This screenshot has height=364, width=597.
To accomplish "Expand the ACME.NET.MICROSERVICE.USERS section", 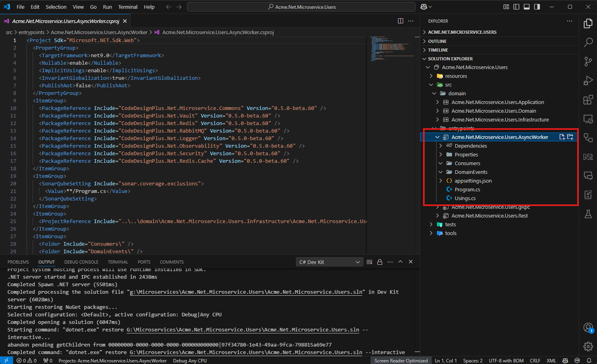I will [x=500, y=32].
